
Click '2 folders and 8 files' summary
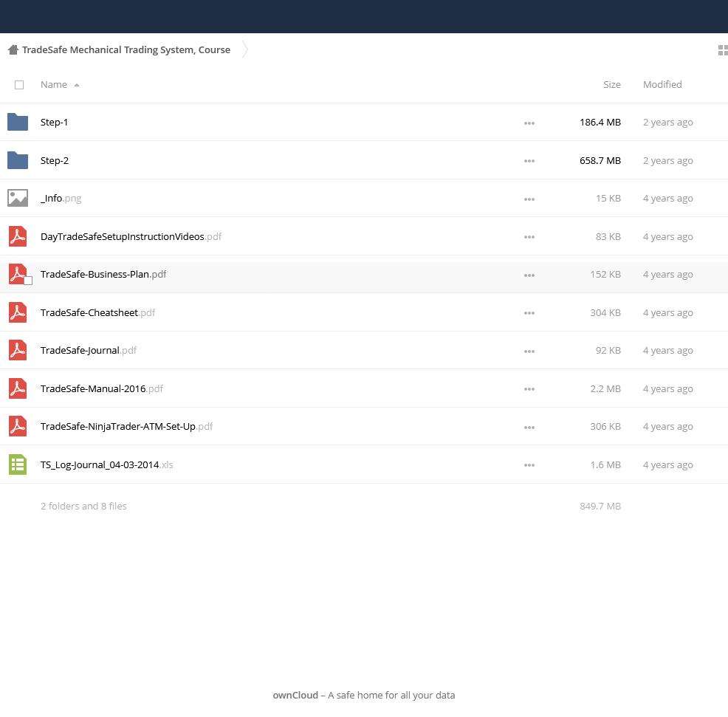tap(83, 506)
